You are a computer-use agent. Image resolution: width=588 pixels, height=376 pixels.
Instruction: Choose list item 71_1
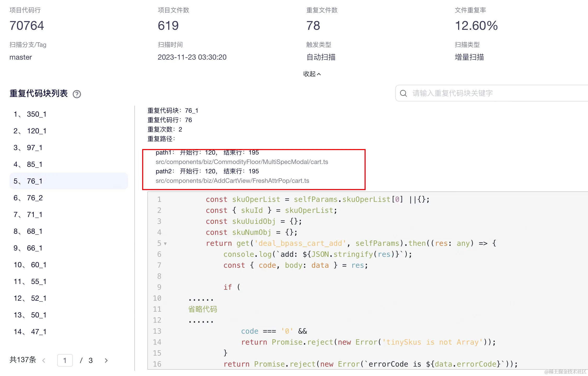tap(34, 215)
